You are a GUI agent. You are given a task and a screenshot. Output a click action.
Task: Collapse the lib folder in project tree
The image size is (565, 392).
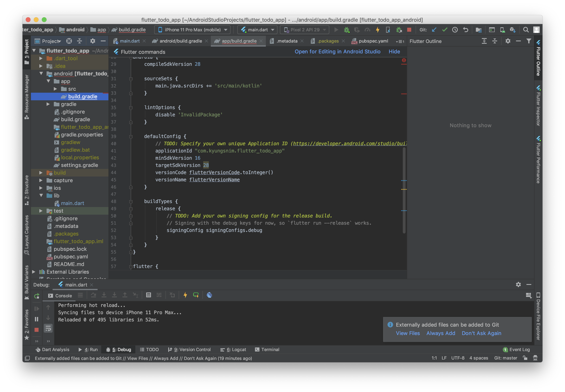(x=41, y=196)
